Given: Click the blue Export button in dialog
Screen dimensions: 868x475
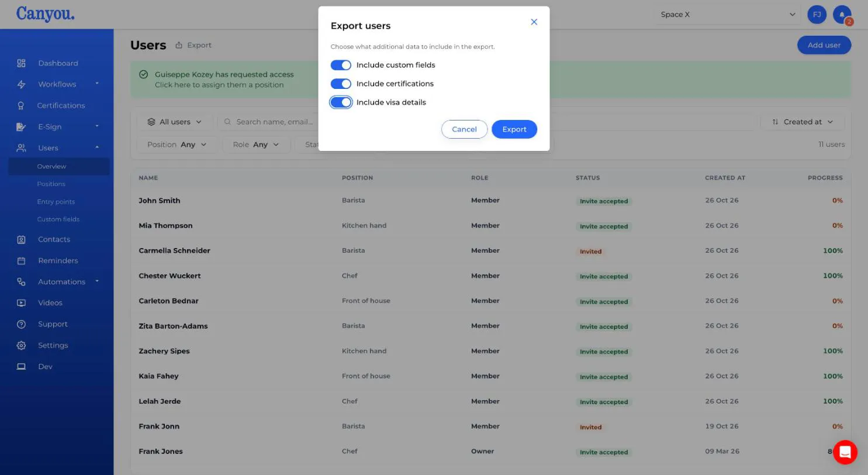Looking at the screenshot, I should click(x=514, y=129).
